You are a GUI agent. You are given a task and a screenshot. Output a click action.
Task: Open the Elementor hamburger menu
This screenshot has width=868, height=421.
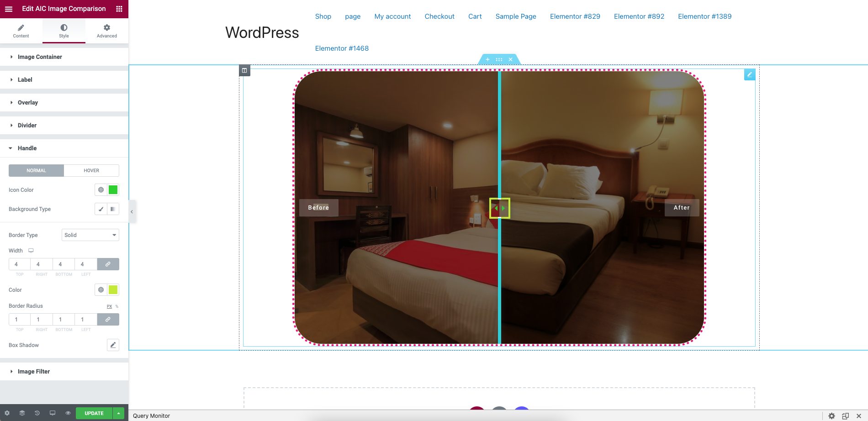point(9,9)
